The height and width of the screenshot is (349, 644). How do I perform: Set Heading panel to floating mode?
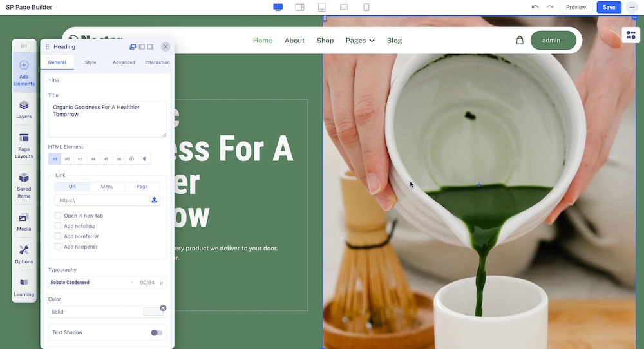133,47
